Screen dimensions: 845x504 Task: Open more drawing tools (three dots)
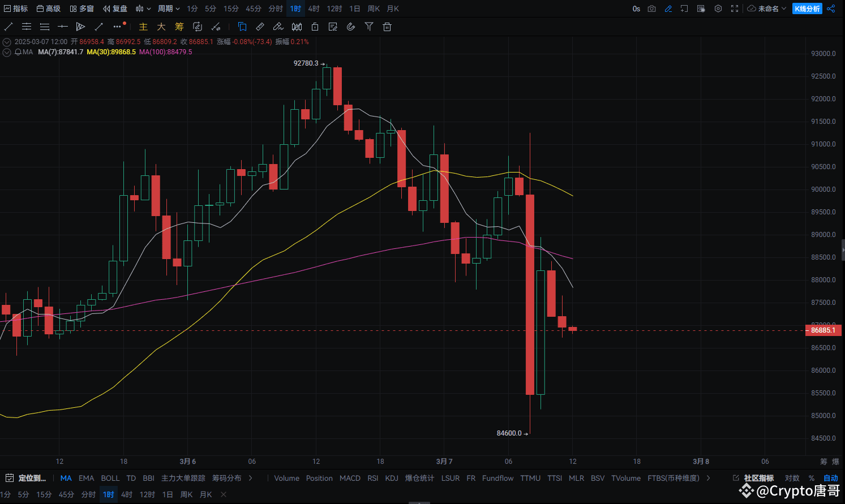click(117, 27)
